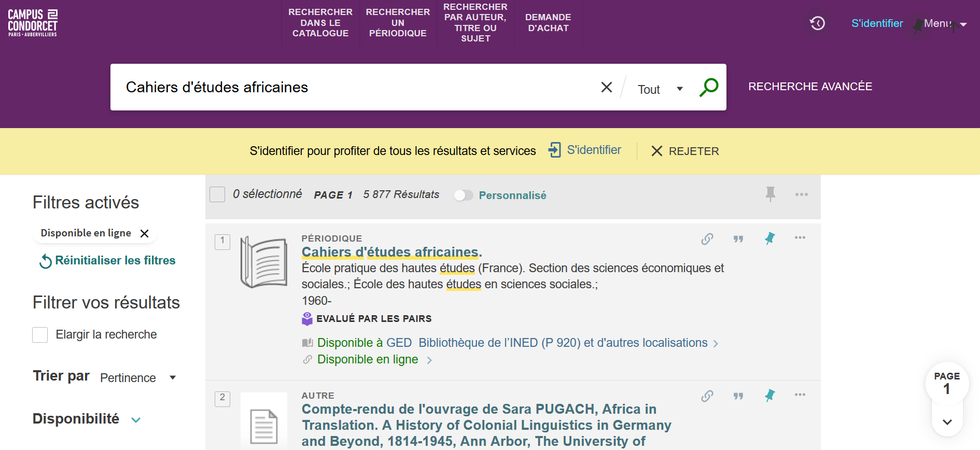
Task: Pin the Compte-rendu Sara PUGACH record
Action: (x=770, y=396)
